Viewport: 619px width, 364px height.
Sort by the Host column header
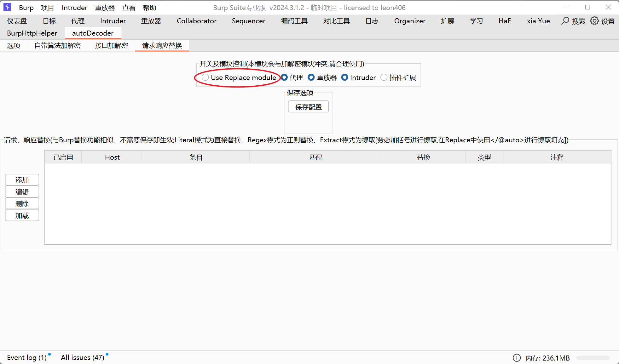112,157
